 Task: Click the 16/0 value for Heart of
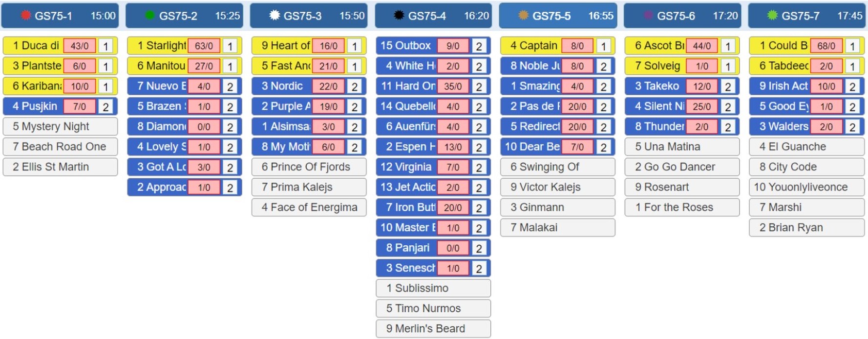(328, 46)
